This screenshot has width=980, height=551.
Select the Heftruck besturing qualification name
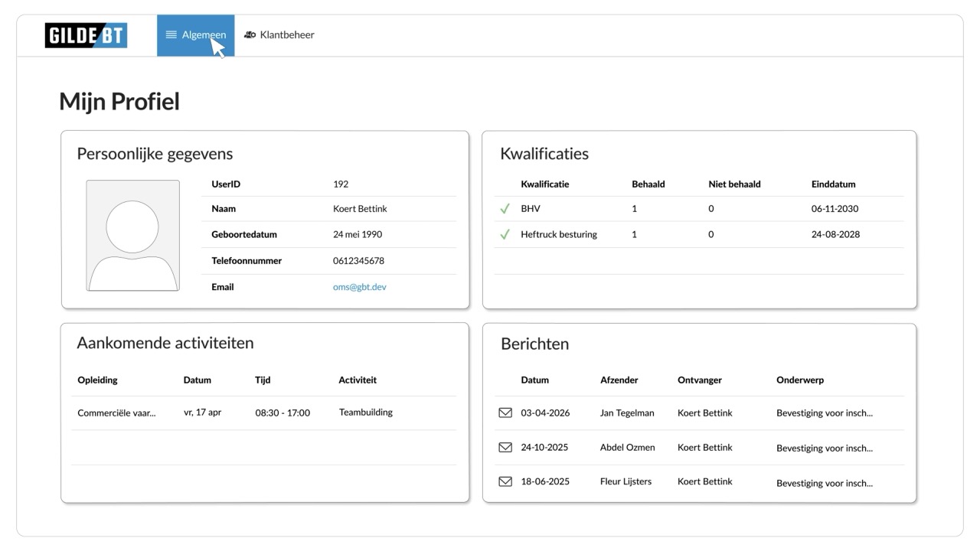point(559,235)
